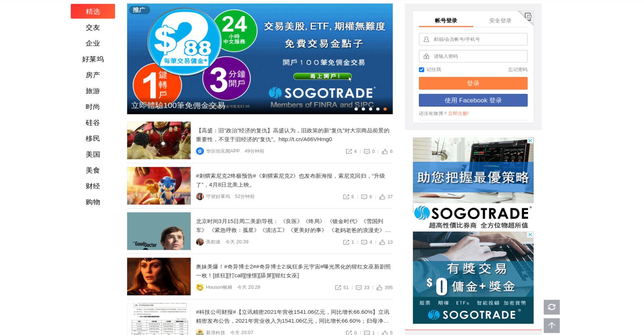Click comment icon on 奇异博士2 post
This screenshot has height=335, width=644.
coord(359,287)
